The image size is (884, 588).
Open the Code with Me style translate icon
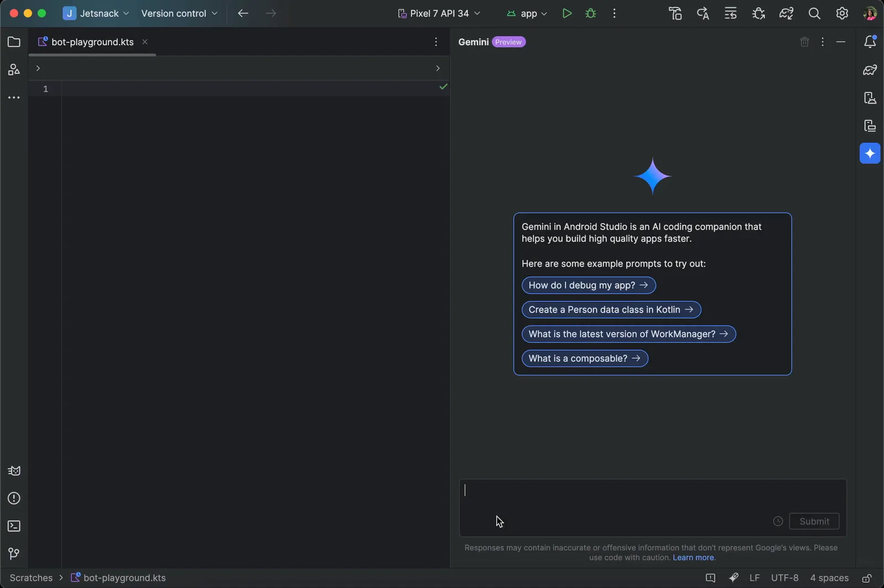703,13
